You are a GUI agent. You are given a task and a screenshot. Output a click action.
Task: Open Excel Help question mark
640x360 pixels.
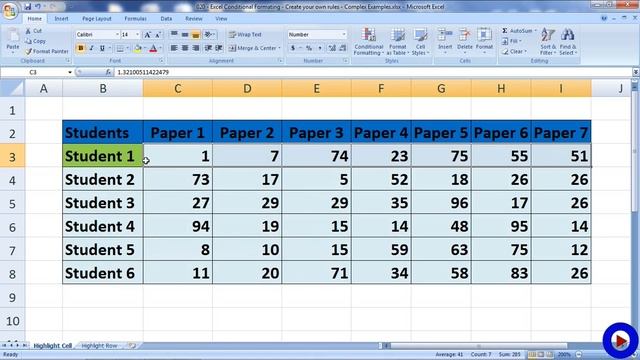pyautogui.click(x=604, y=18)
